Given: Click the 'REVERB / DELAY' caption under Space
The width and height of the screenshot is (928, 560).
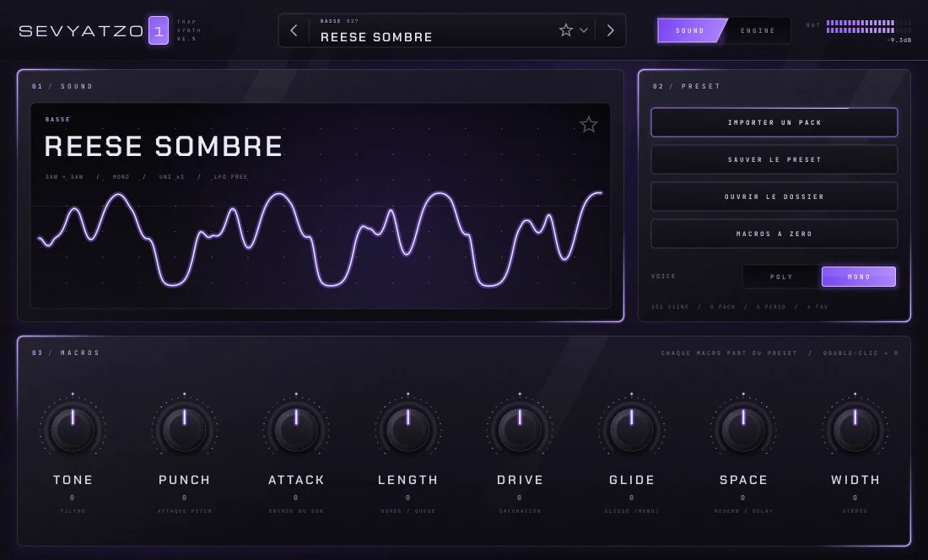Looking at the screenshot, I should pyautogui.click(x=743, y=511).
